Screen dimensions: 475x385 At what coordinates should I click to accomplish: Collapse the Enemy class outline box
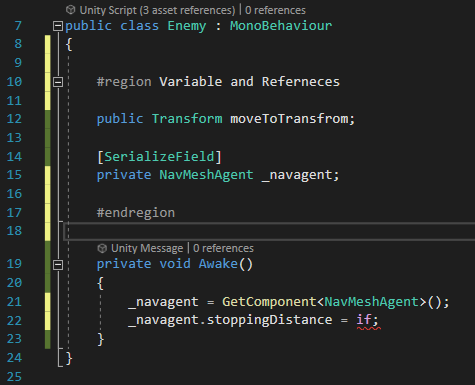58,26
